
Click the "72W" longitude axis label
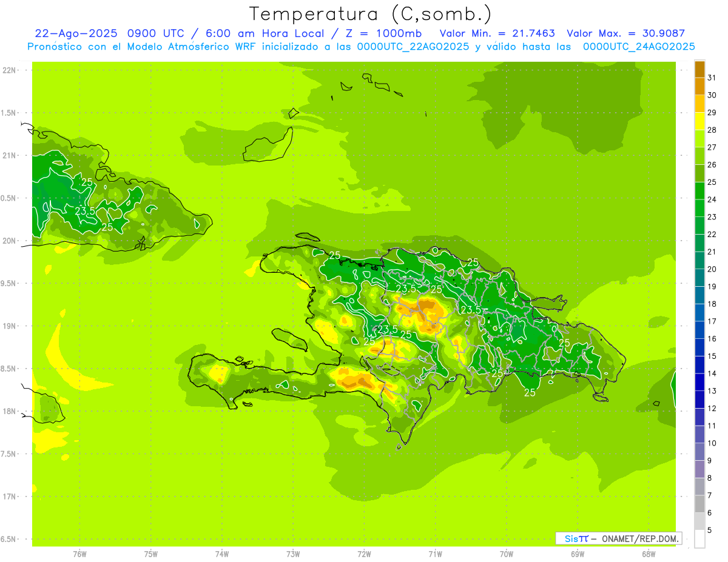[364, 554]
